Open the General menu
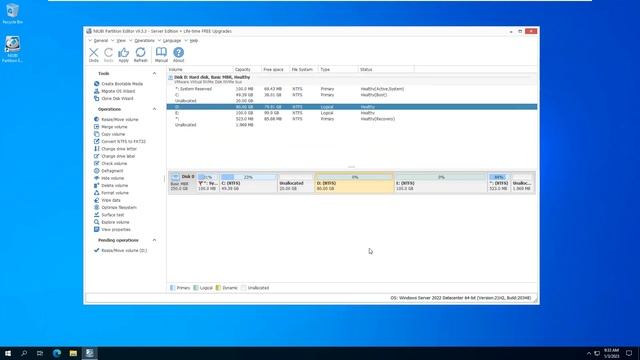Screen dimensions: 640x360 101,41
